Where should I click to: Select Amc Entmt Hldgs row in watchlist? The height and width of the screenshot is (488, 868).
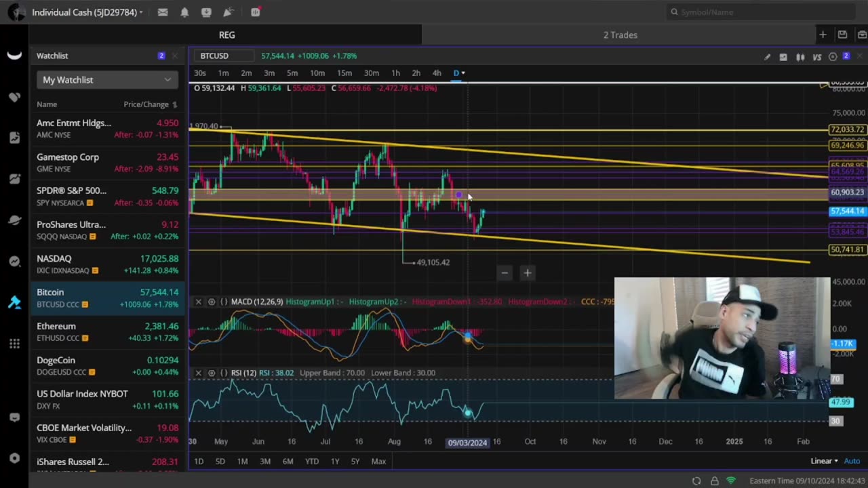pyautogui.click(x=107, y=129)
